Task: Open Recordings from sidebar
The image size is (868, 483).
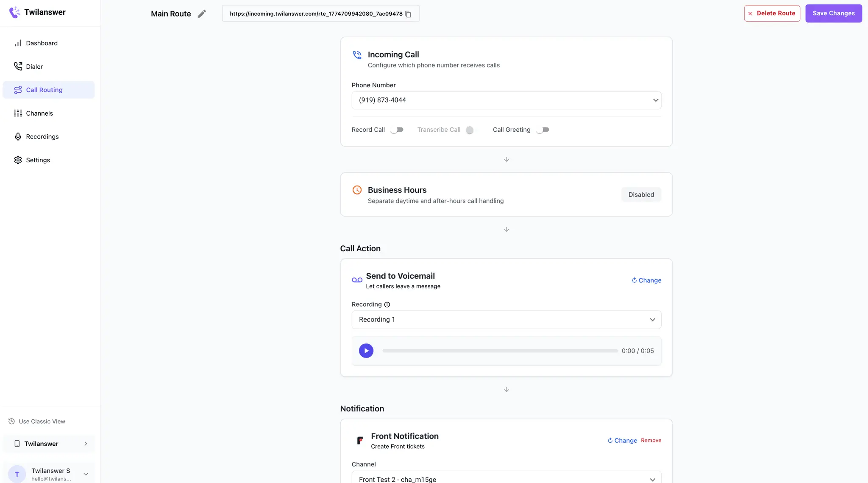Action: 49,136
